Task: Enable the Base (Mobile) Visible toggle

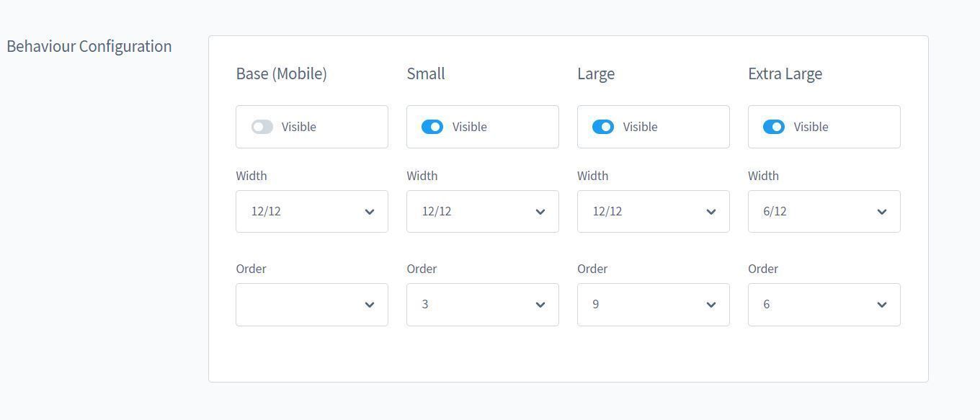Action: [x=262, y=127]
